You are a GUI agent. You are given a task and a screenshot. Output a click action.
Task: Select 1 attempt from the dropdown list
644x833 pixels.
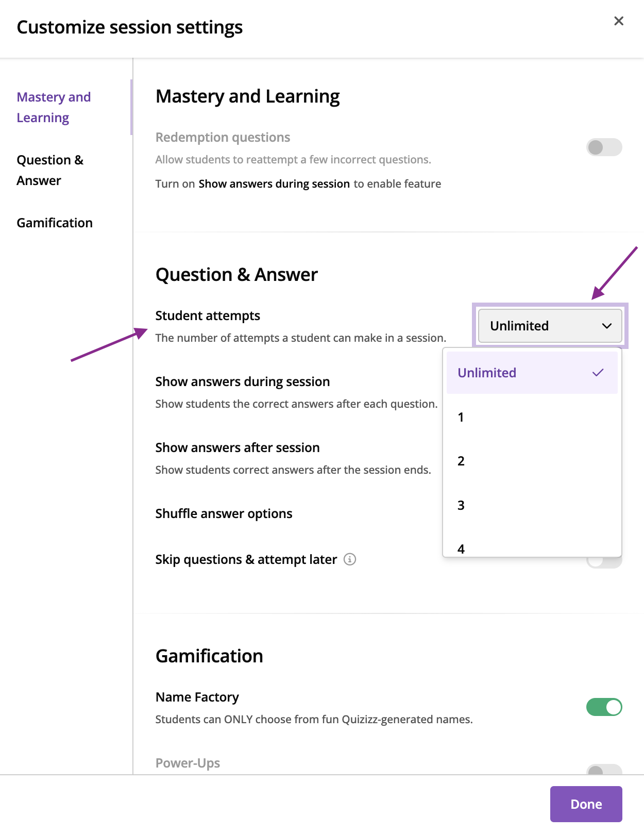click(532, 417)
